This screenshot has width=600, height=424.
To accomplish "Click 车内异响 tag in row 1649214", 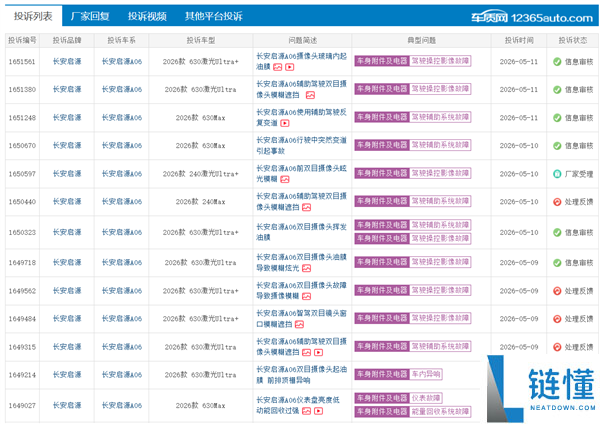I will [x=426, y=374].
